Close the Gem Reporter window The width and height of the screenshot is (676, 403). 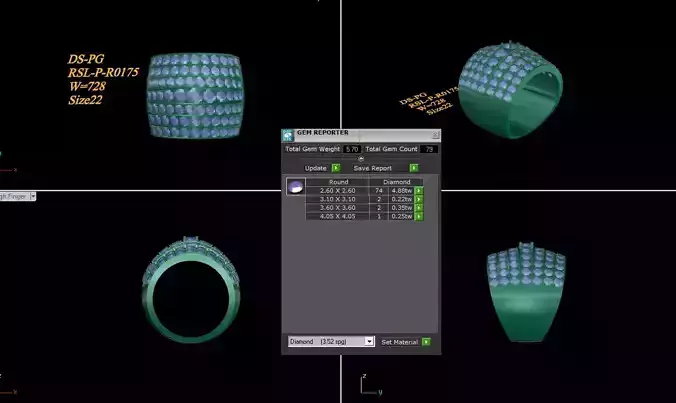435,135
